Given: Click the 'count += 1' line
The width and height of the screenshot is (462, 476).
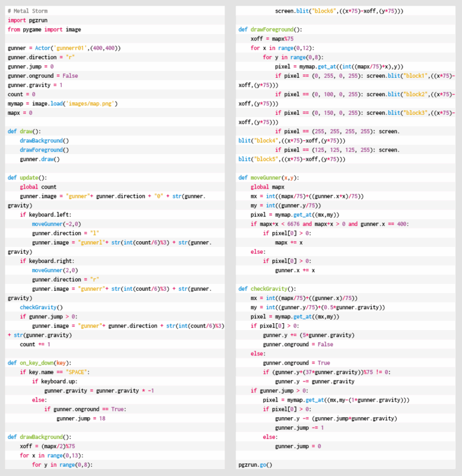Looking at the screenshot, I should pyautogui.click(x=35, y=344).
